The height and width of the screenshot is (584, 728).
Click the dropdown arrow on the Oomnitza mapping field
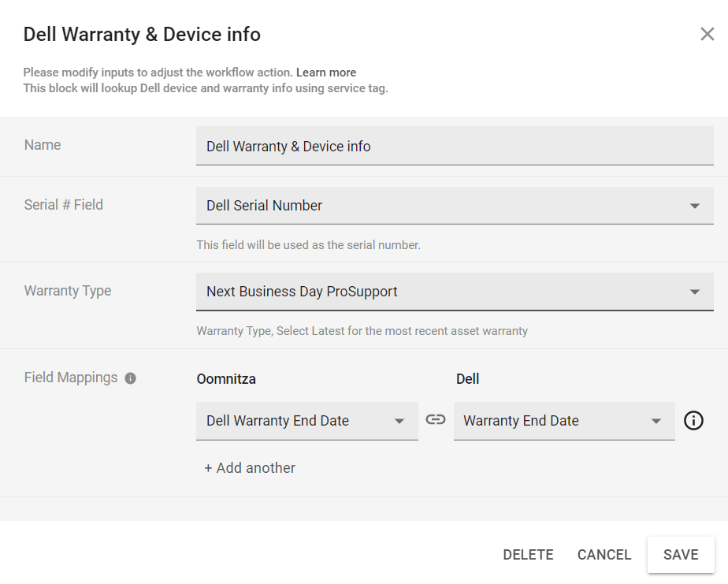pos(400,420)
